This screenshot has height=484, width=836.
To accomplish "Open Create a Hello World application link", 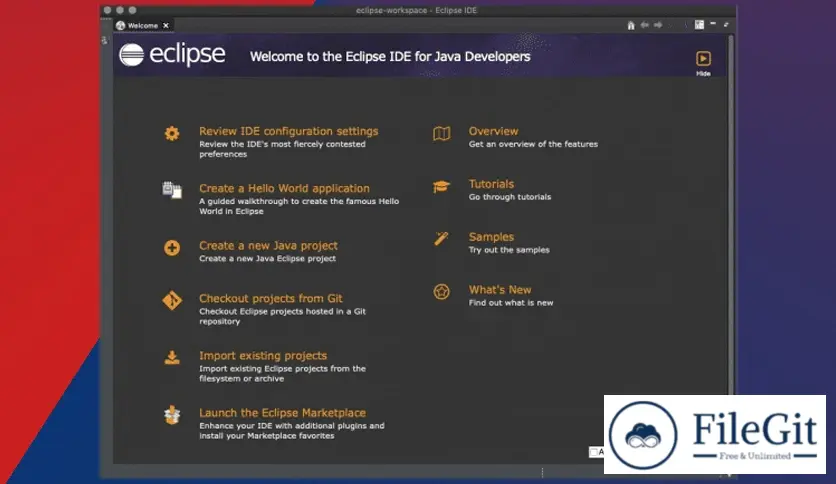I will tap(284, 188).
